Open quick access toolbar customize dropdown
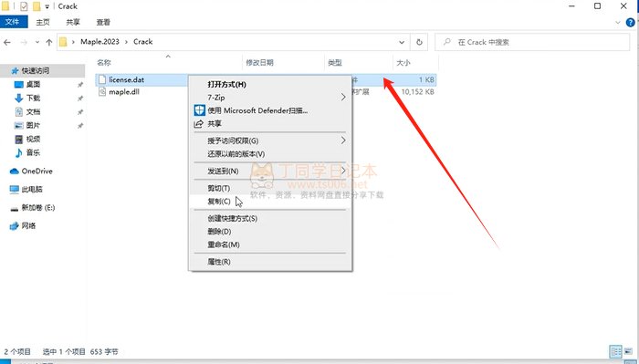Viewport: 639px width, 364px height. coord(47,6)
